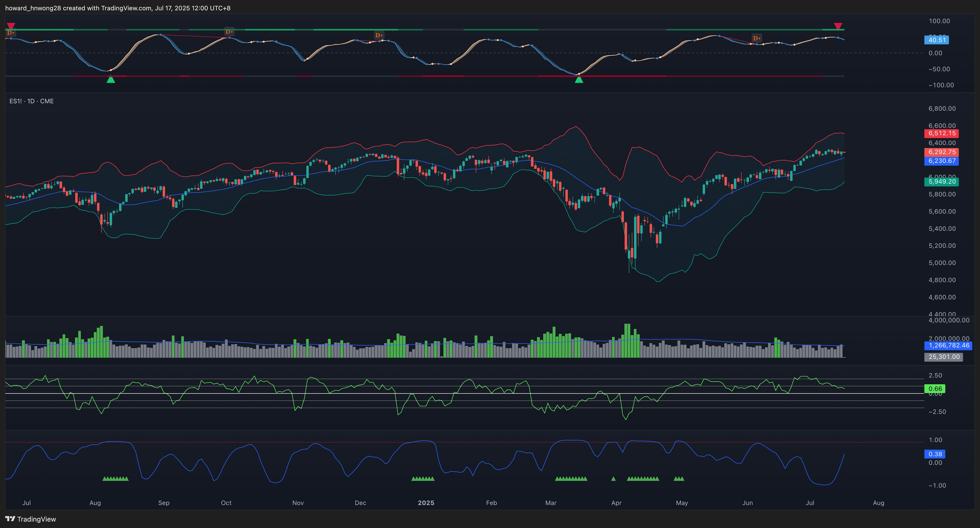Click the 40.51 oscillator value label
980x528 pixels.
[x=936, y=40]
